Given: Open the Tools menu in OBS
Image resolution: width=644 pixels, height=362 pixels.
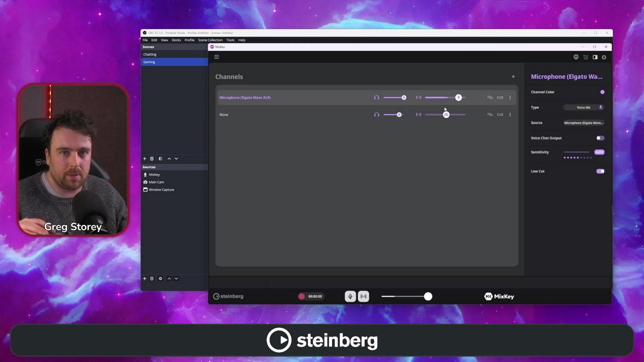Looking at the screenshot, I should [x=230, y=40].
